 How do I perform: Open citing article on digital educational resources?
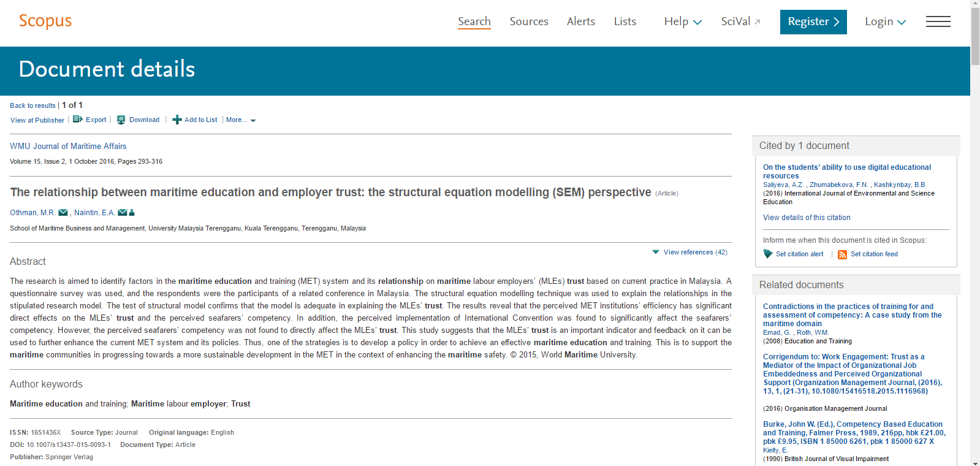tap(847, 171)
